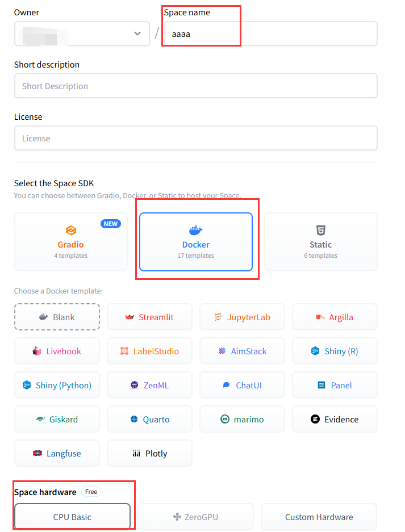Click the Docker whale icon
The image size is (405, 532).
click(x=195, y=231)
